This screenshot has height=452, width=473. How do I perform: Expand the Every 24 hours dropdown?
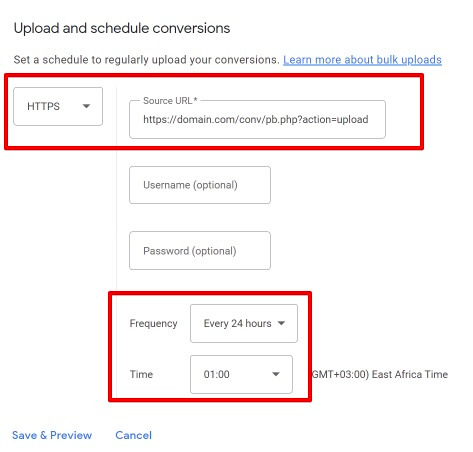pyautogui.click(x=244, y=323)
